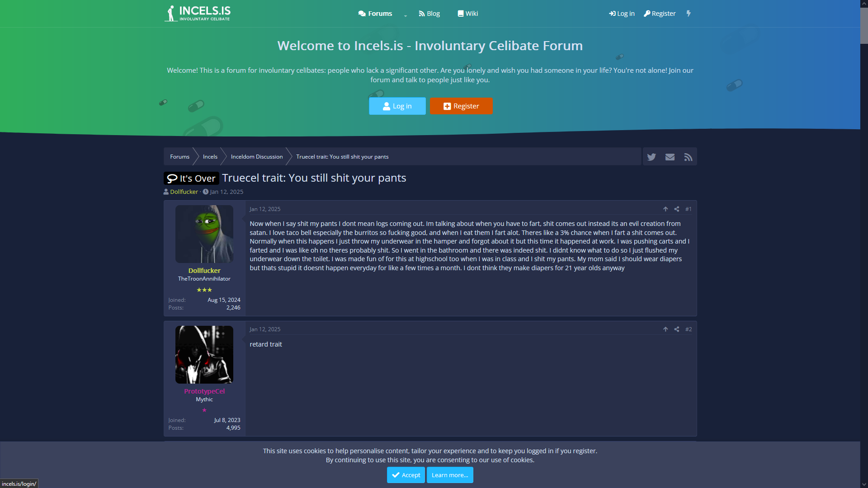This screenshot has height=488, width=868.
Task: Select Inceldom Discussion breadcrumb
Action: pos(256,157)
